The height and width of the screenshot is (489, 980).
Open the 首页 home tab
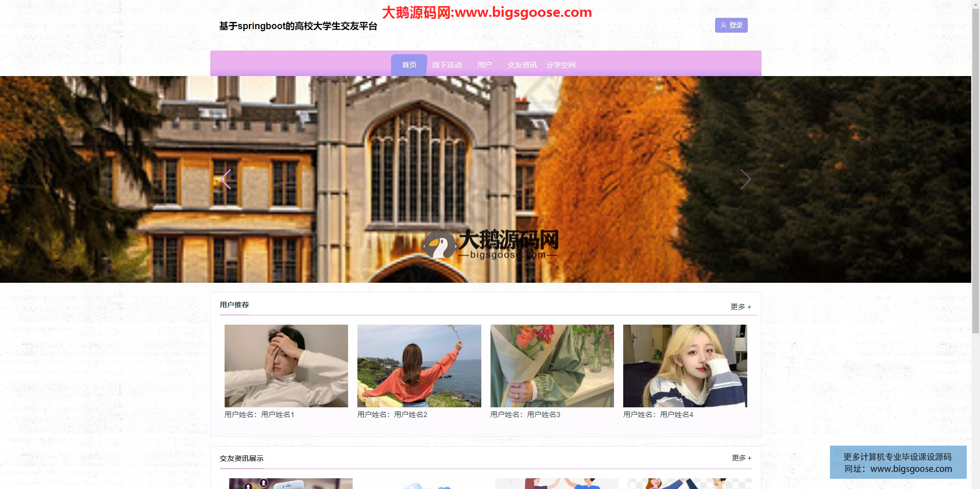pyautogui.click(x=409, y=65)
